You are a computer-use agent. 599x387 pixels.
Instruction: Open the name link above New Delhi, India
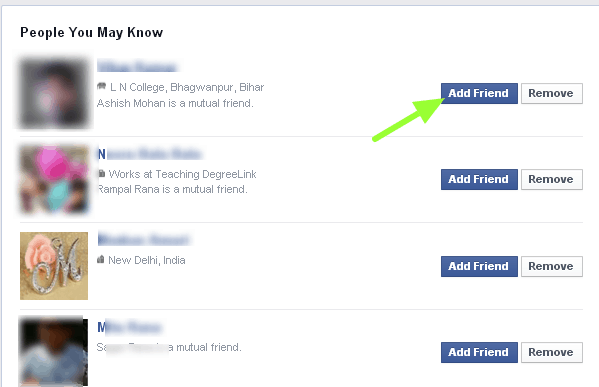tap(143, 240)
